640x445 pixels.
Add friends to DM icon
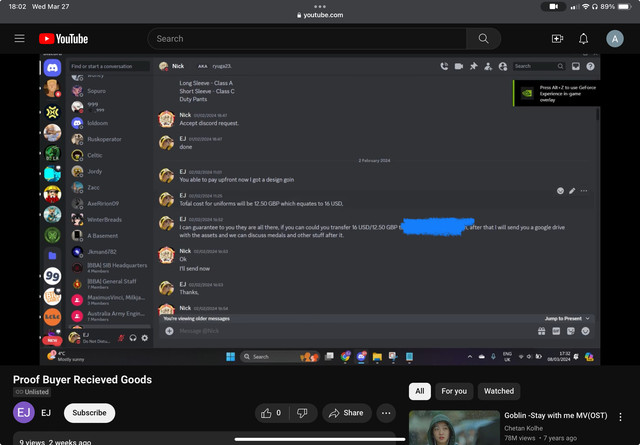coord(488,66)
